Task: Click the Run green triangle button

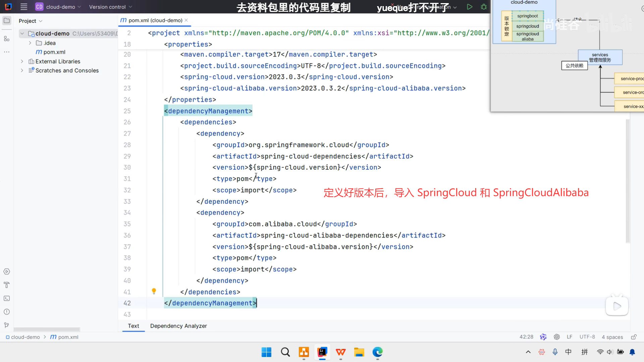Action: click(x=470, y=7)
